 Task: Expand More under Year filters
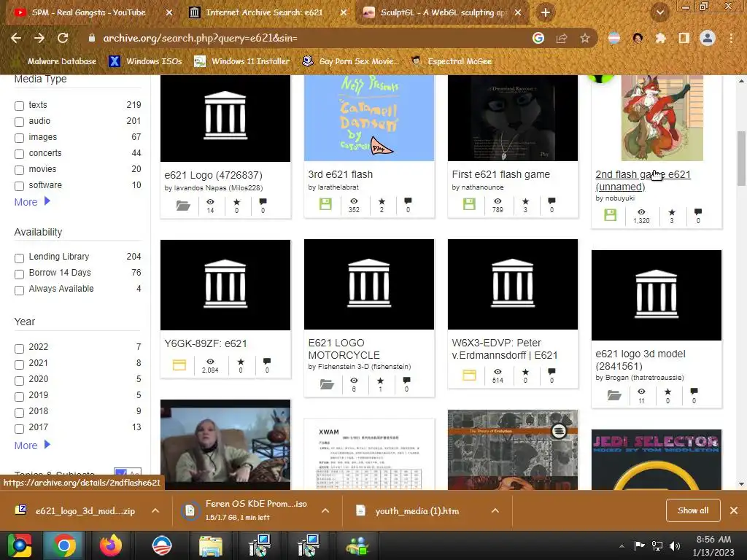pos(32,446)
